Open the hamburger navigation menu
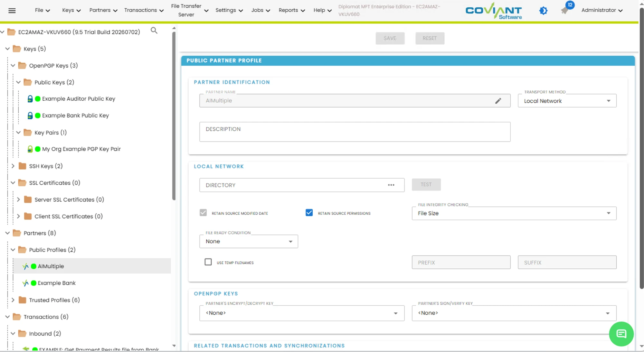Viewport: 644px width, 352px height. 12,11
